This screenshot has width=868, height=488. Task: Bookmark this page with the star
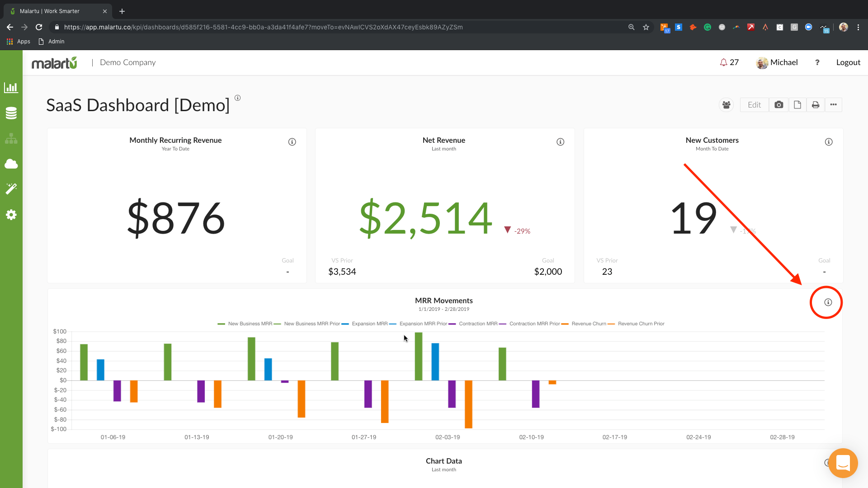646,27
